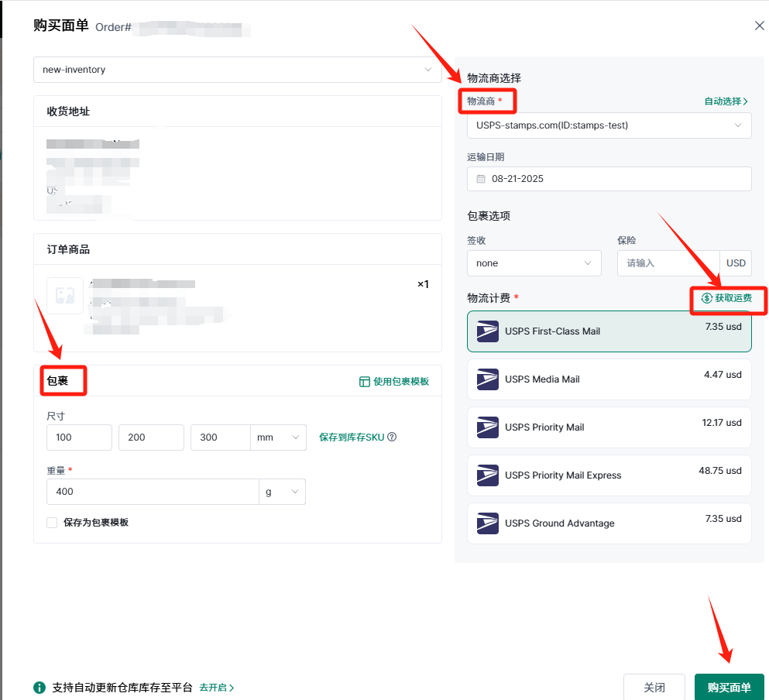769x700 pixels.
Task: Click the USPS logo beside First-Class Mail
Action: [487, 331]
